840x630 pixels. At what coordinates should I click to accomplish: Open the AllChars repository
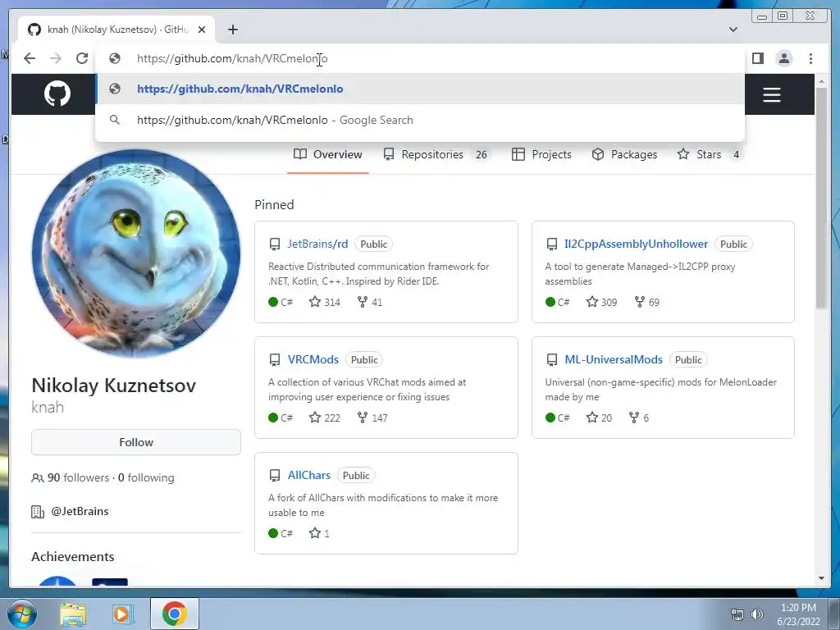(309, 475)
